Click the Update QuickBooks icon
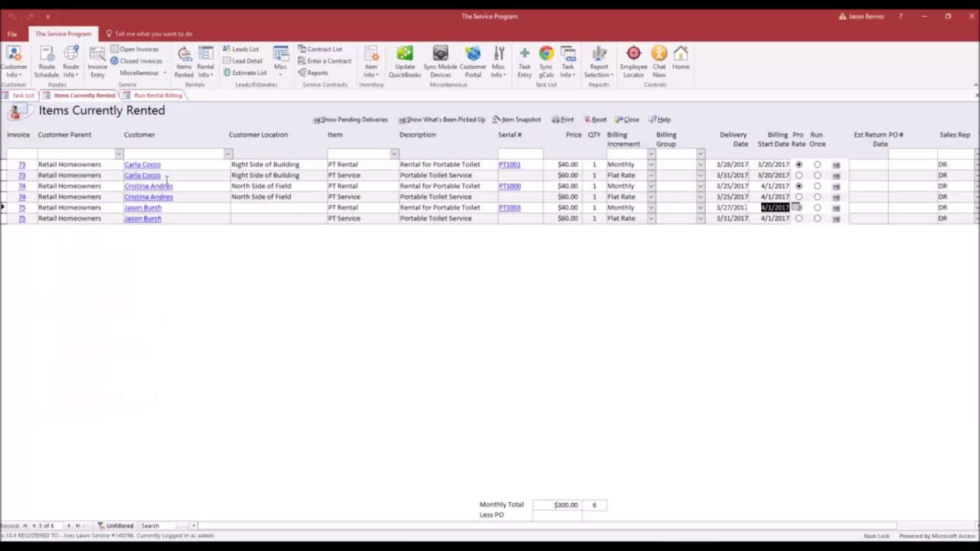This screenshot has width=980, height=551. 405,61
